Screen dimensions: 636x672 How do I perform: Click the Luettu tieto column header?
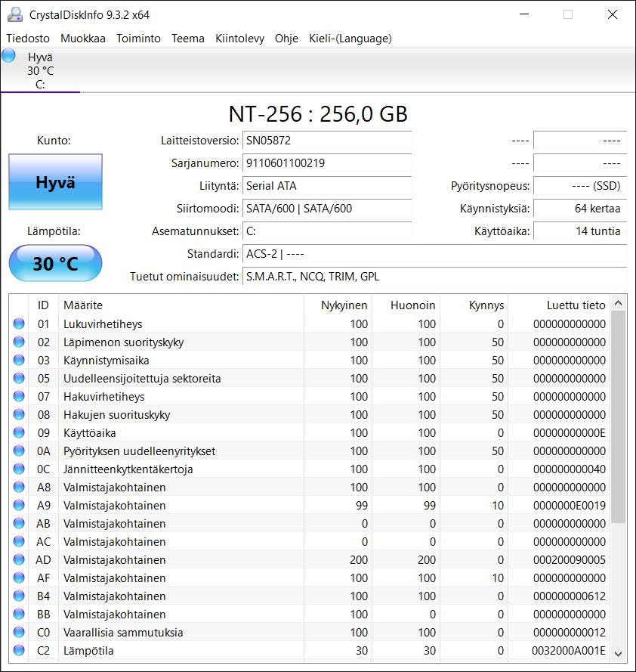pyautogui.click(x=576, y=305)
